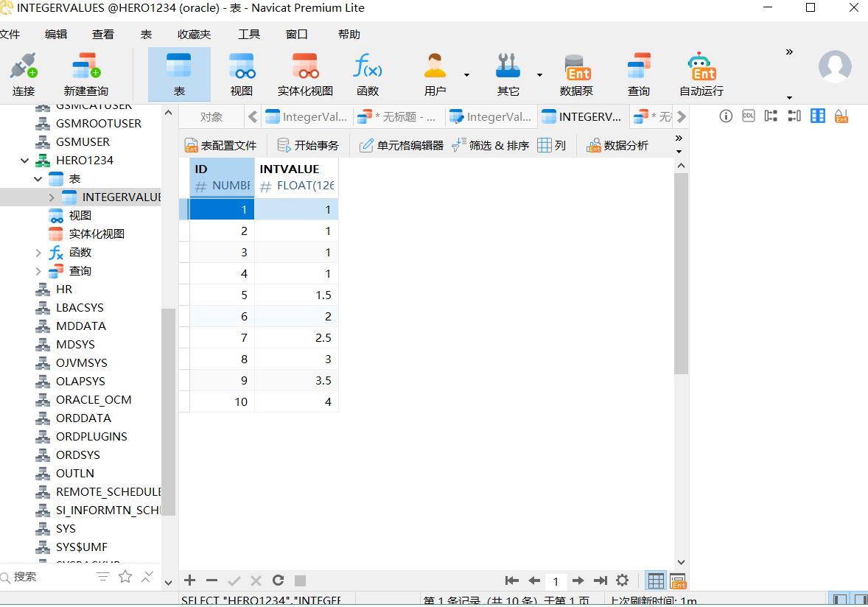
Task: Switch to the untitled query (无标题) tab
Action: [x=399, y=116]
